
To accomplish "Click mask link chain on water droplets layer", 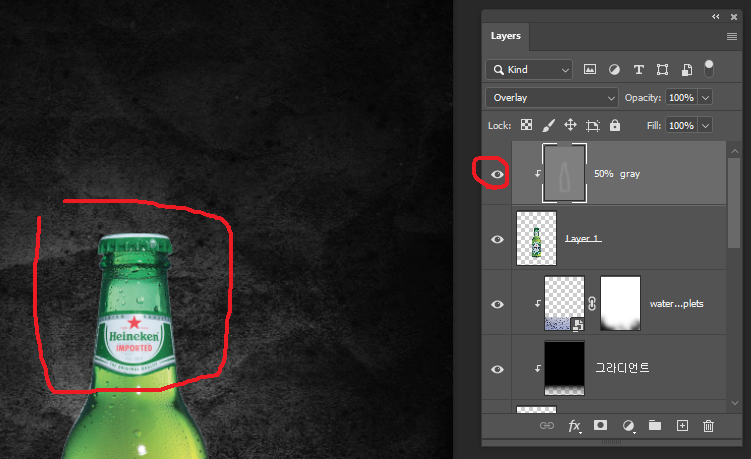I will [x=592, y=304].
